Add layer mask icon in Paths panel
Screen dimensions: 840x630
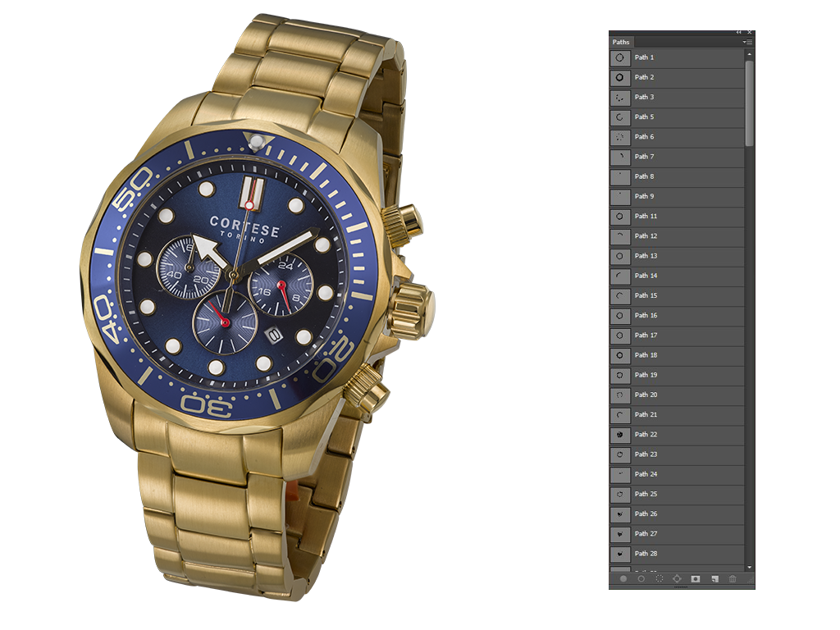(696, 578)
